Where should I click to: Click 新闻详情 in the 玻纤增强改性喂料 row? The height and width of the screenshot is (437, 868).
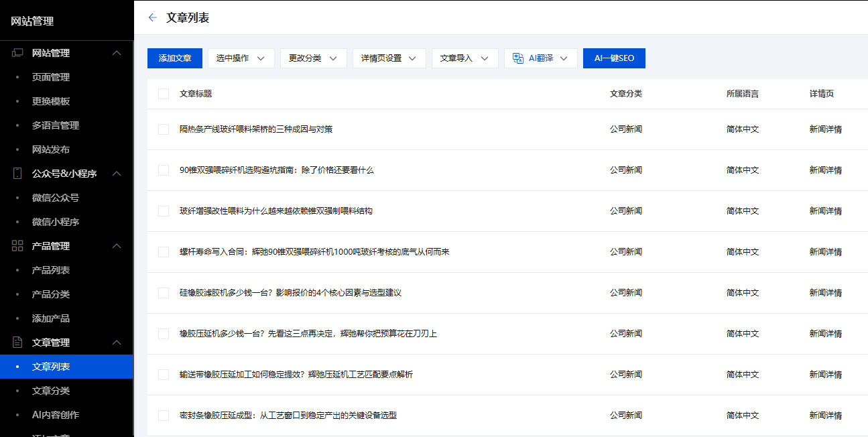click(826, 211)
